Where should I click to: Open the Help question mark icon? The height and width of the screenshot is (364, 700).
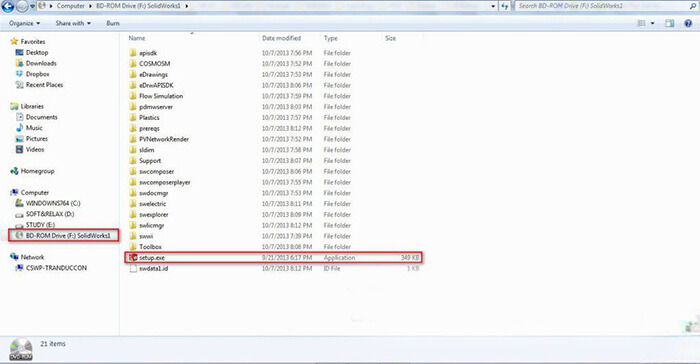688,23
